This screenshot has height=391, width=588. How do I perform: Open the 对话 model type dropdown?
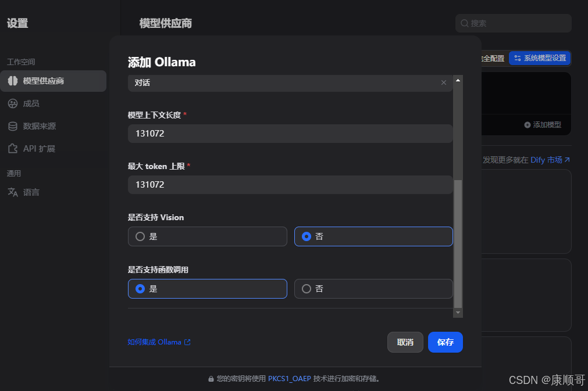[x=290, y=82]
